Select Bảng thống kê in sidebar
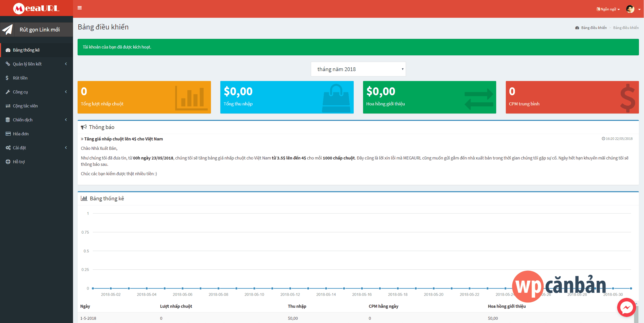 pos(37,50)
